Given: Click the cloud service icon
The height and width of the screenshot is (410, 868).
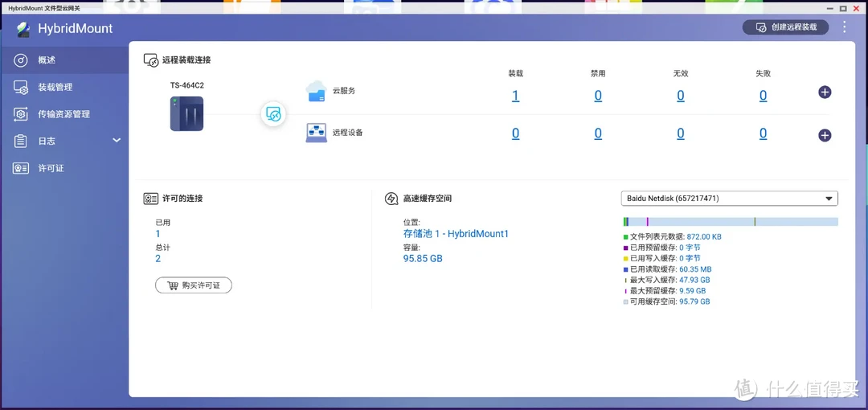Looking at the screenshot, I should pyautogui.click(x=316, y=92).
